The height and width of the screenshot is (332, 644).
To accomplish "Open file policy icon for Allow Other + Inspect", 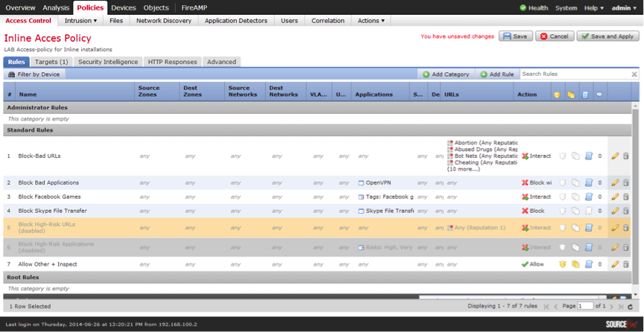I will click(x=576, y=264).
